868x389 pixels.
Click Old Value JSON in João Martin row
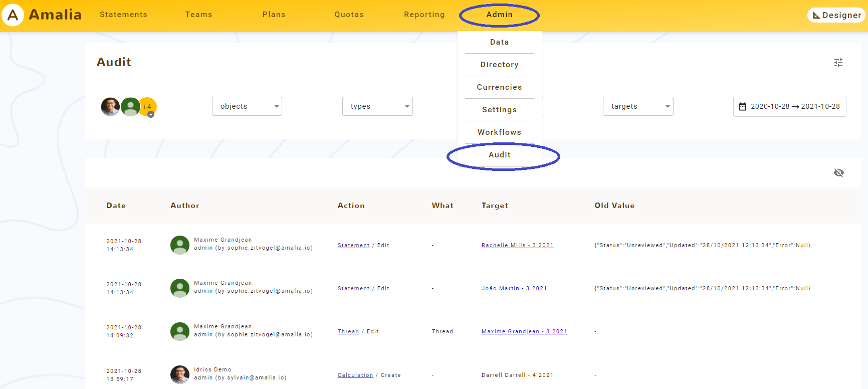(x=703, y=288)
